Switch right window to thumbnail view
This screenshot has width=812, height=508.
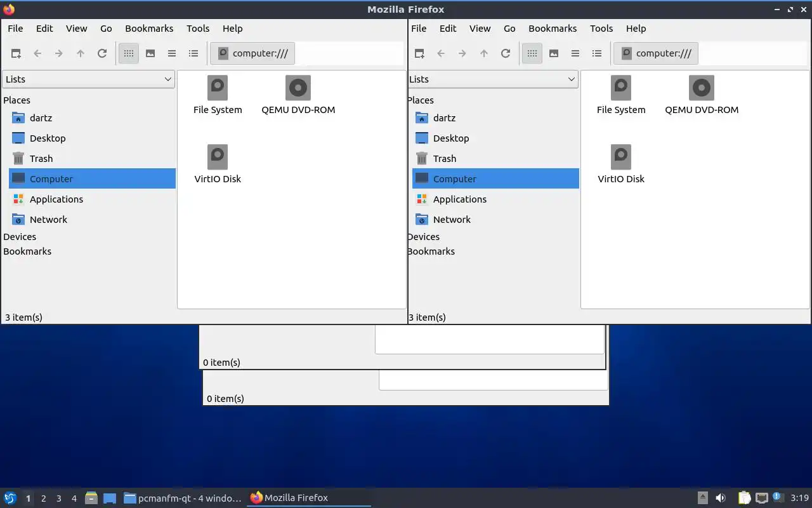tap(554, 53)
